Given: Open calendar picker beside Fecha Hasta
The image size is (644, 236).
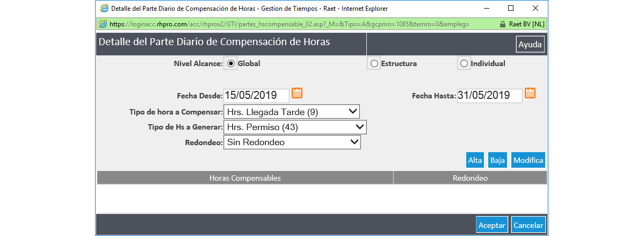Looking at the screenshot, I should pyautogui.click(x=530, y=94).
